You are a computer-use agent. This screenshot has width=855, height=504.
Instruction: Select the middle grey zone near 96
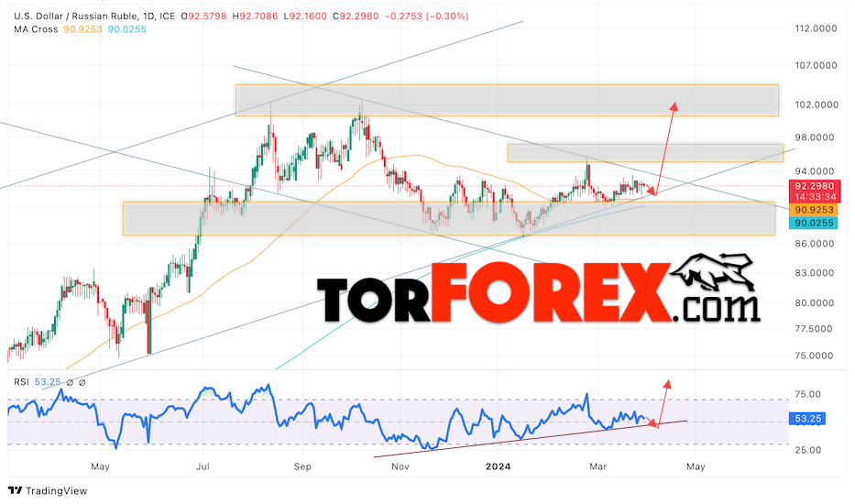point(645,153)
